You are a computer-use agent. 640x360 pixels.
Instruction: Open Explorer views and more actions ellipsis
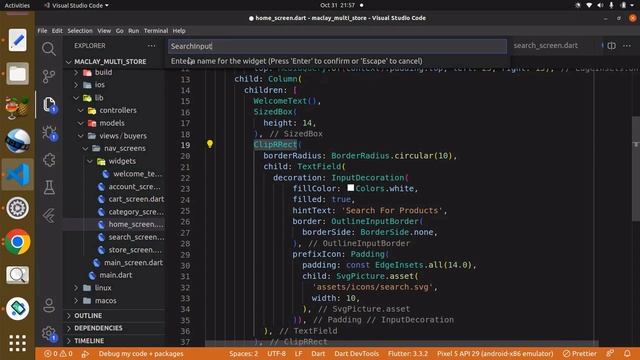coord(151,46)
